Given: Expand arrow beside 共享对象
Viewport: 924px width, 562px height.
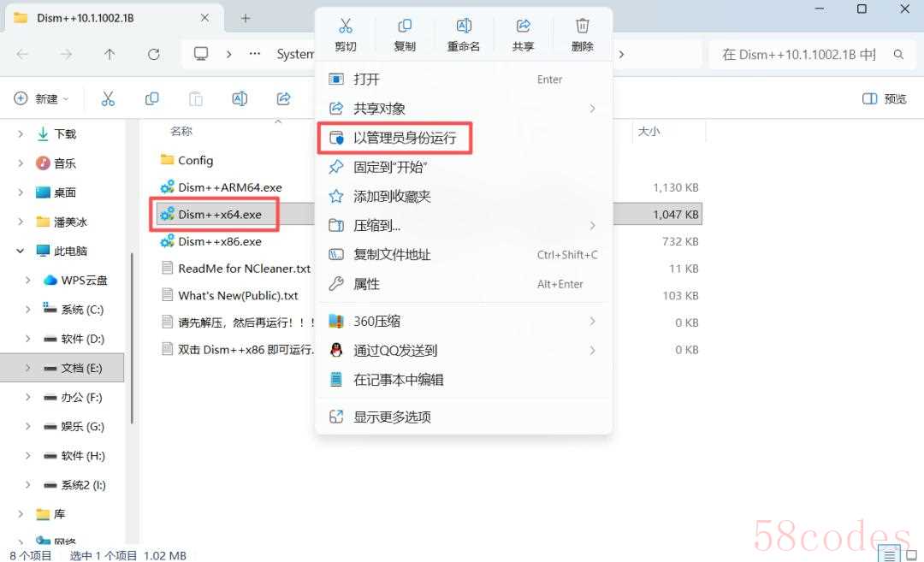Looking at the screenshot, I should [x=592, y=109].
